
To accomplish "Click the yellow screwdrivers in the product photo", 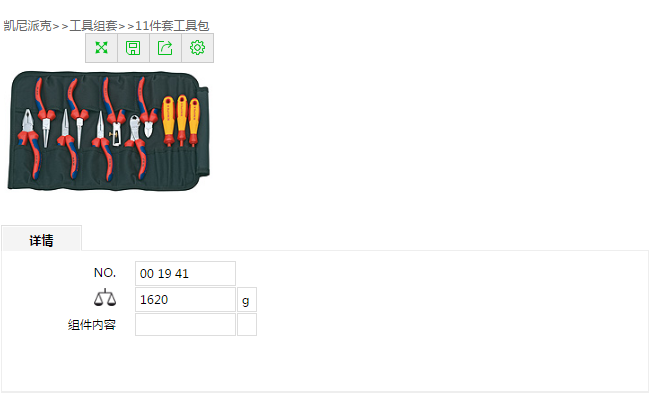I will pyautogui.click(x=181, y=121).
